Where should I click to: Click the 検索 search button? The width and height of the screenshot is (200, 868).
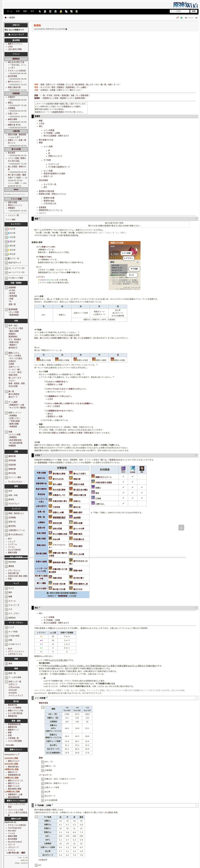click(194, 11)
